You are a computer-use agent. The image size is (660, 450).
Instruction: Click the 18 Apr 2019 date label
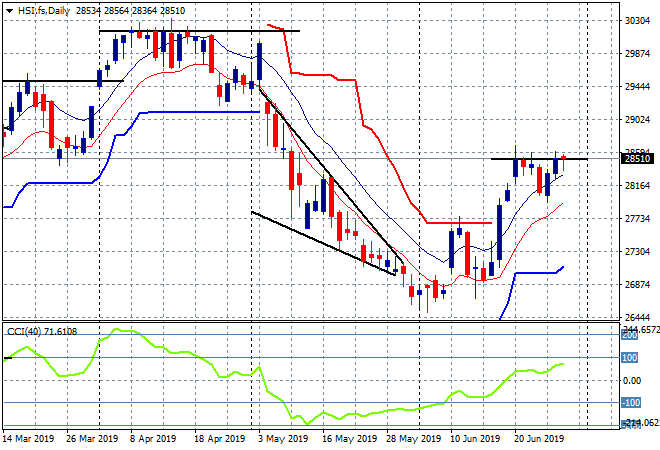219,439
